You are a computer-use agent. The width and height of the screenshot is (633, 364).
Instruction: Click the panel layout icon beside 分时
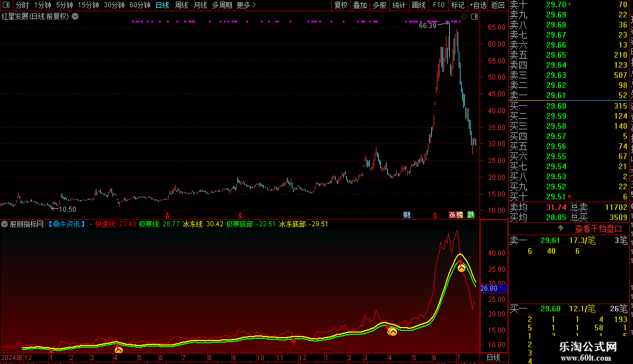tap(6, 5)
